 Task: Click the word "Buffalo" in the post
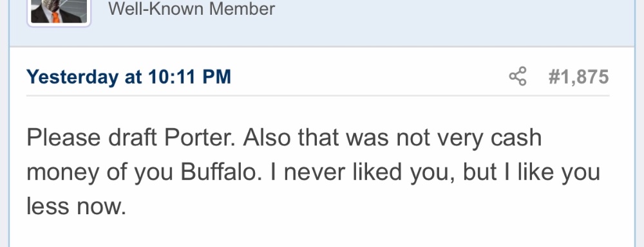coord(222,172)
